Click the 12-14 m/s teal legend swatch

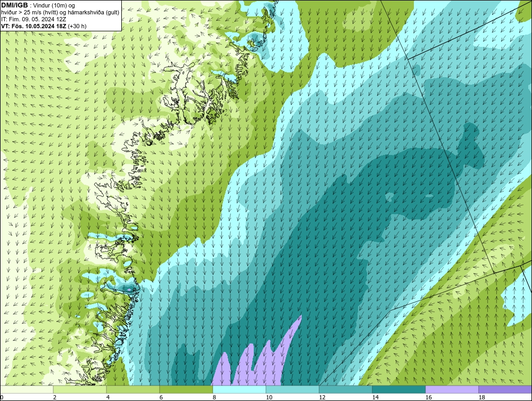(346, 389)
